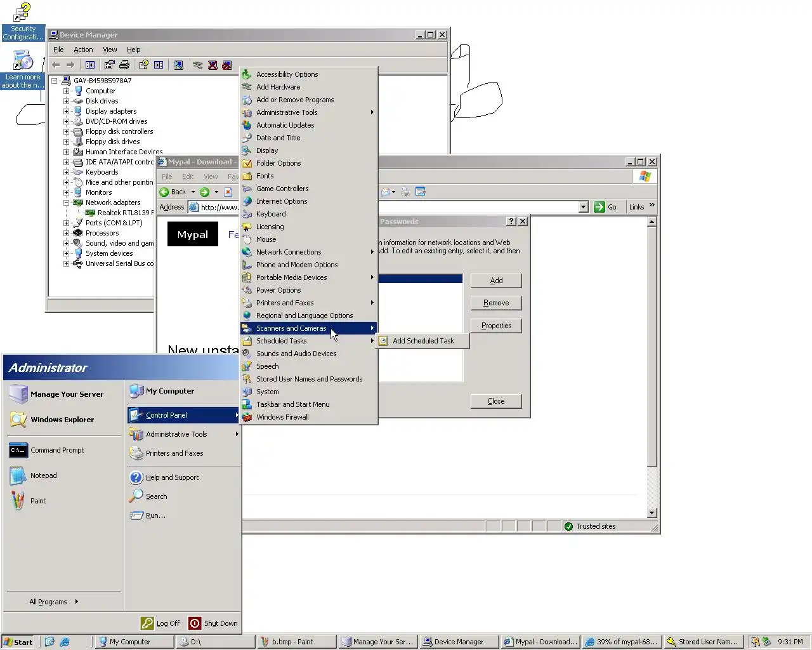The height and width of the screenshot is (650, 812).
Task: Click the Disable device icon in Device Manager
Action: point(227,65)
